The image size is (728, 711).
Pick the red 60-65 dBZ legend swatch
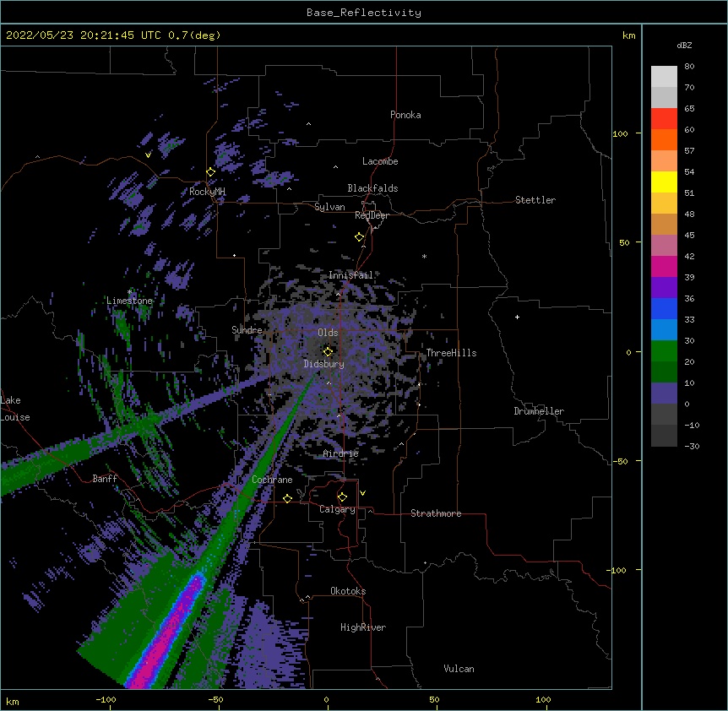click(664, 118)
